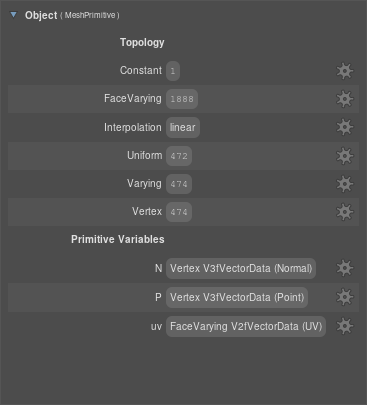Collapse the Object MeshPrimitive section
This screenshot has height=405, width=367.
pyautogui.click(x=13, y=15)
